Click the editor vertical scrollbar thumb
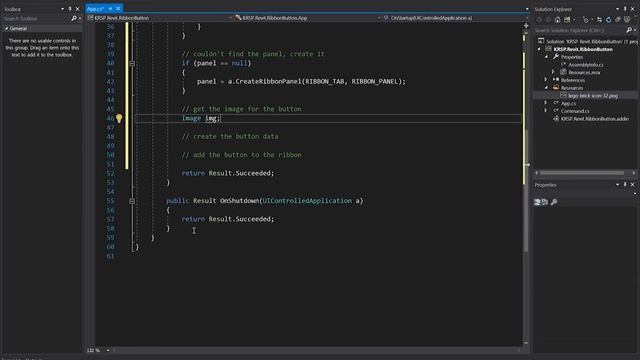The height and width of the screenshot is (360, 640). point(526,190)
